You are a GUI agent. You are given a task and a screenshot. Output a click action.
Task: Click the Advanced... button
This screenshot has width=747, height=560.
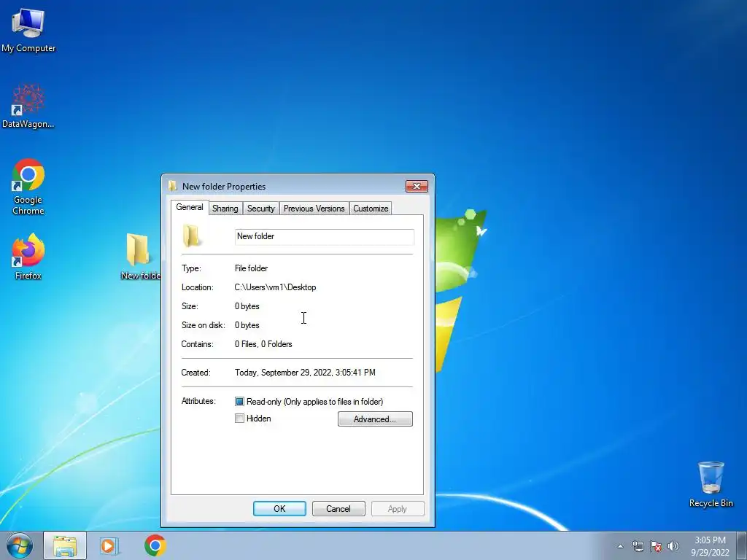tap(375, 419)
